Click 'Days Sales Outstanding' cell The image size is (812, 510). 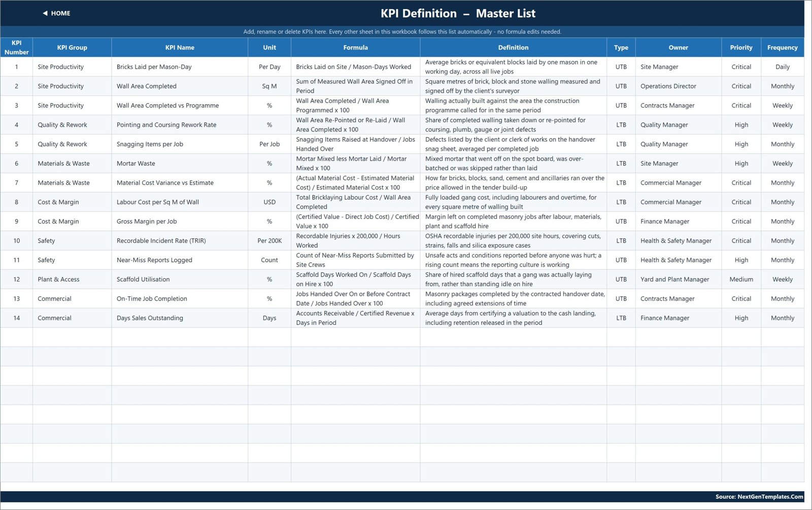click(180, 318)
